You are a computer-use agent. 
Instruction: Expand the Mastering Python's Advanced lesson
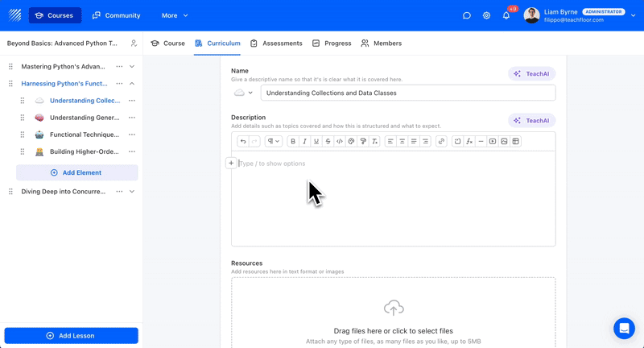coord(132,67)
